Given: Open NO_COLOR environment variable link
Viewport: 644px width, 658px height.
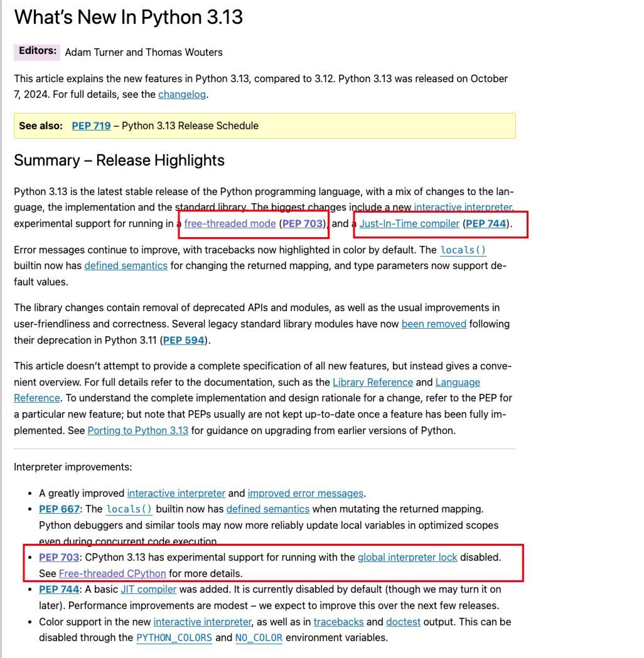Looking at the screenshot, I should tap(259, 638).
